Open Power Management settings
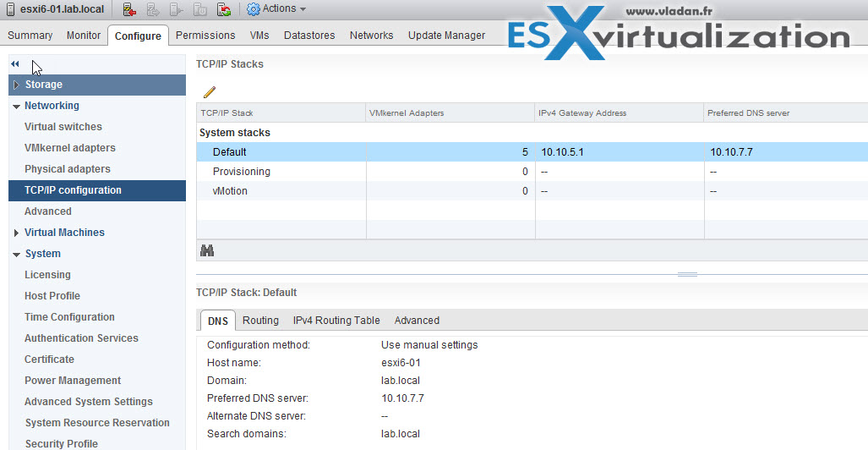Viewport: 868px width, 450px height. (x=73, y=381)
